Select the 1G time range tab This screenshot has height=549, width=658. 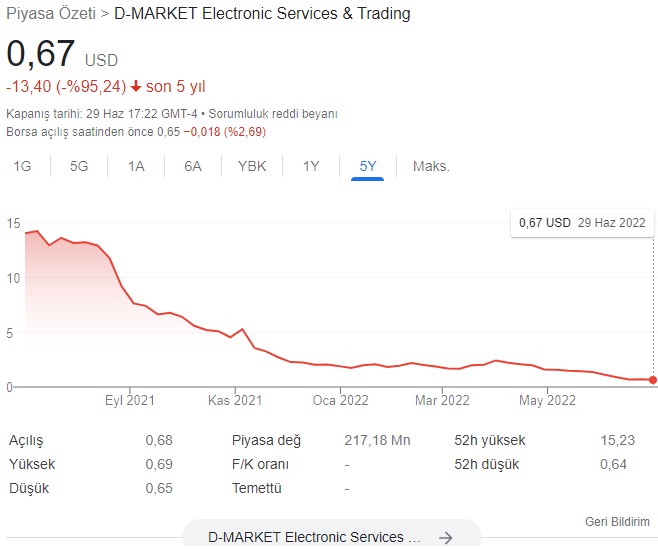pyautogui.click(x=22, y=166)
